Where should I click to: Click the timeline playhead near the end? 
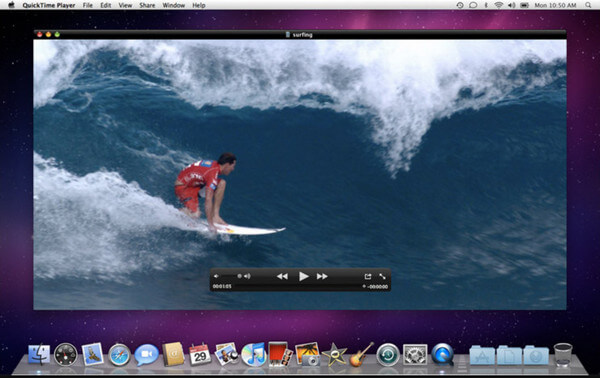point(364,286)
